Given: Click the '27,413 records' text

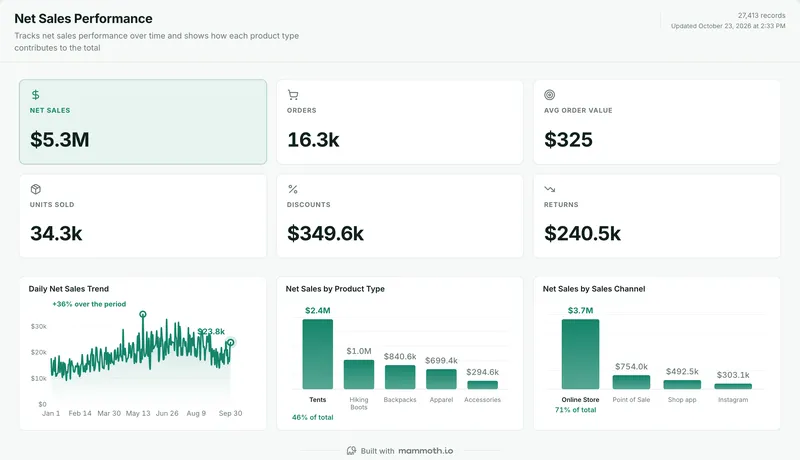Looking at the screenshot, I should tap(762, 15).
